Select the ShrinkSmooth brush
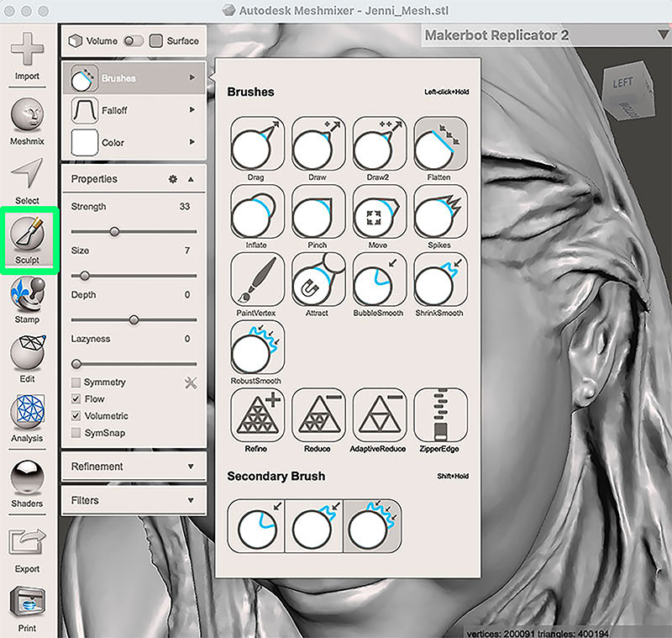The width and height of the screenshot is (672, 638). click(440, 279)
